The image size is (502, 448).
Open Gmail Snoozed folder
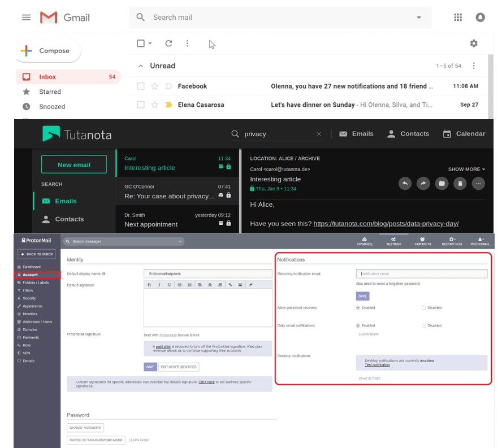point(52,107)
